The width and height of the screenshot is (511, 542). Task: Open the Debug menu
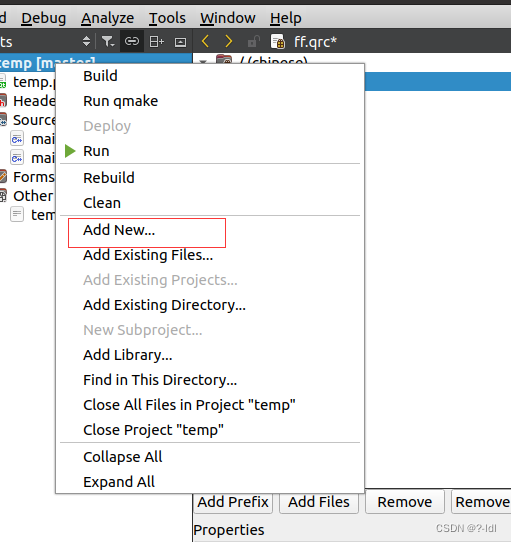(44, 18)
